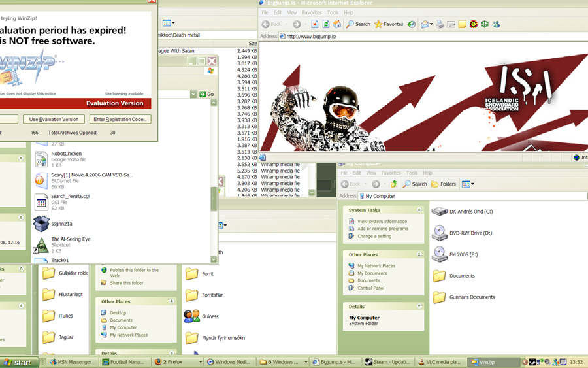Open Favorites menu in Internet Explorer
Screen dimensions: 588x368
pos(312,13)
